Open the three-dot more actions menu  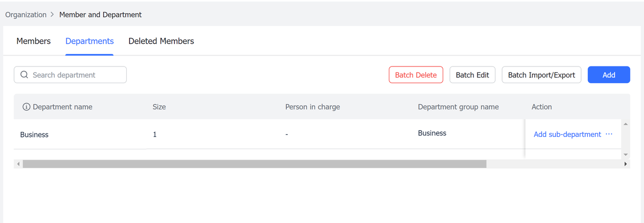609,134
